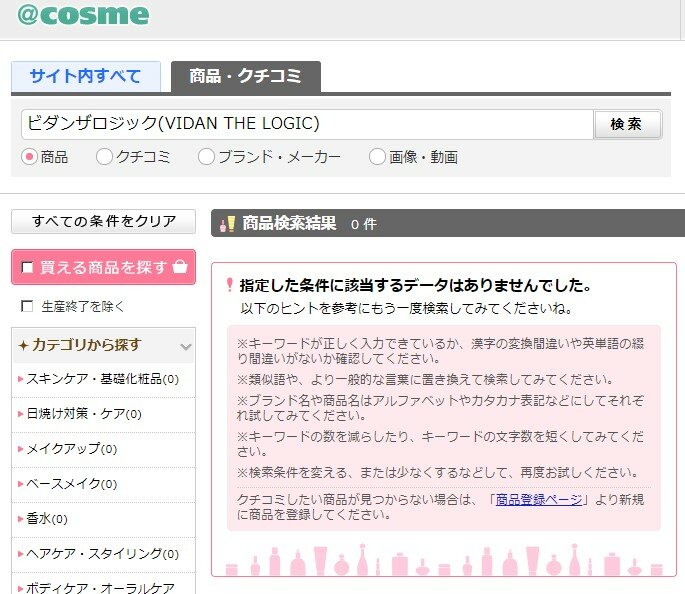The image size is (685, 594).
Task: Click すべての条件をクリア button
Action: [x=103, y=221]
